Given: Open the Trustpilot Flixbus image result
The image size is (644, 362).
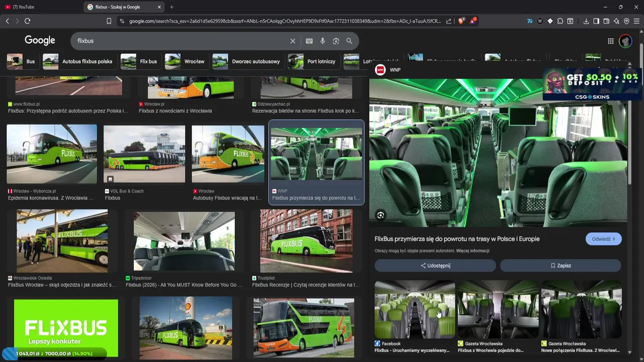Looking at the screenshot, I should pyautogui.click(x=306, y=241).
